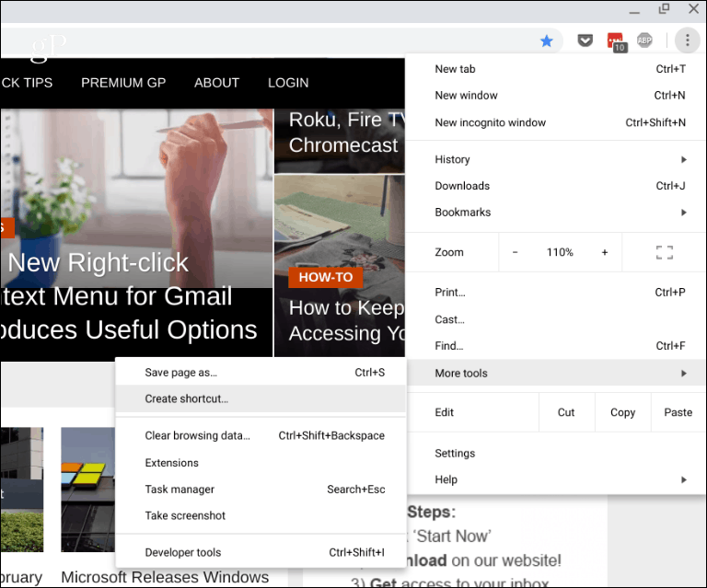Screen dimensions: 707x588
Task: Open the Roku, Fire TV Chromecast article
Action: tap(347, 133)
